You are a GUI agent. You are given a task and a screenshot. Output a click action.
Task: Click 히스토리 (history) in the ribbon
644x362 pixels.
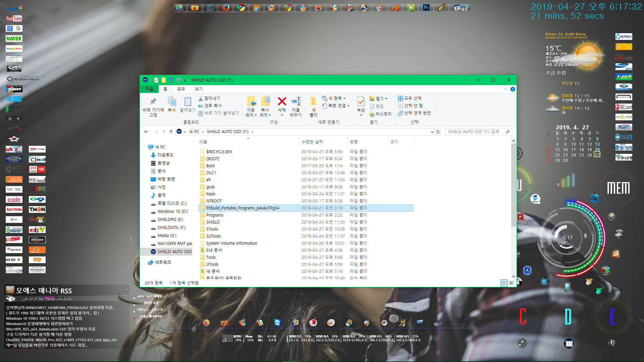(x=380, y=114)
